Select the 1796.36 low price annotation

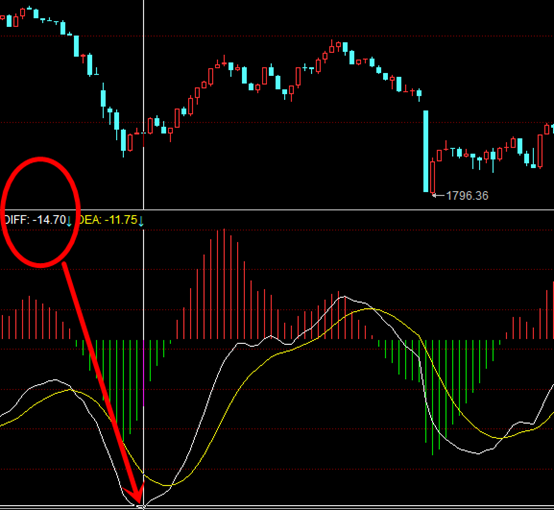467,196
